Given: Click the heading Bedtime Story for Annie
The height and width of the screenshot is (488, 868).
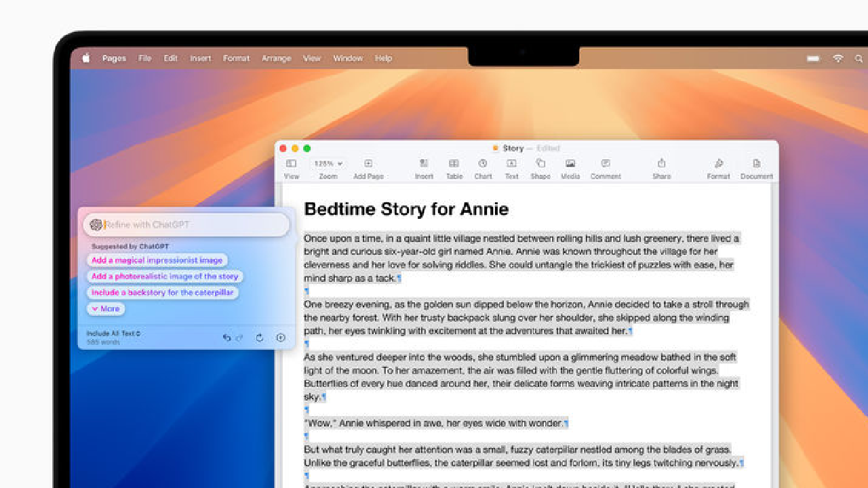Looking at the screenshot, I should [x=406, y=209].
